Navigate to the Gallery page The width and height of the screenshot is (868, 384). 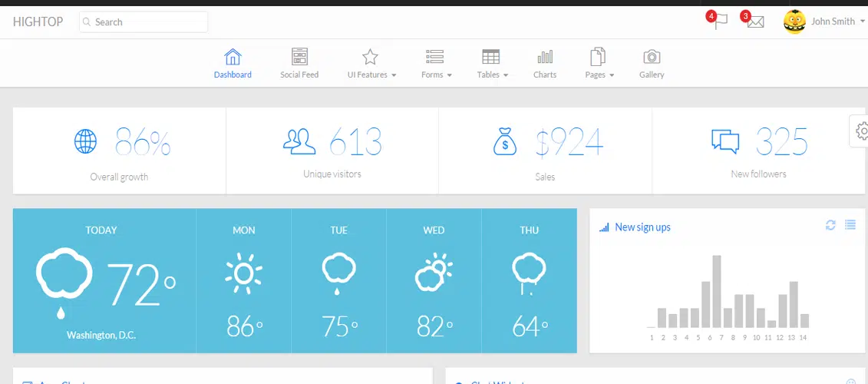[652, 64]
